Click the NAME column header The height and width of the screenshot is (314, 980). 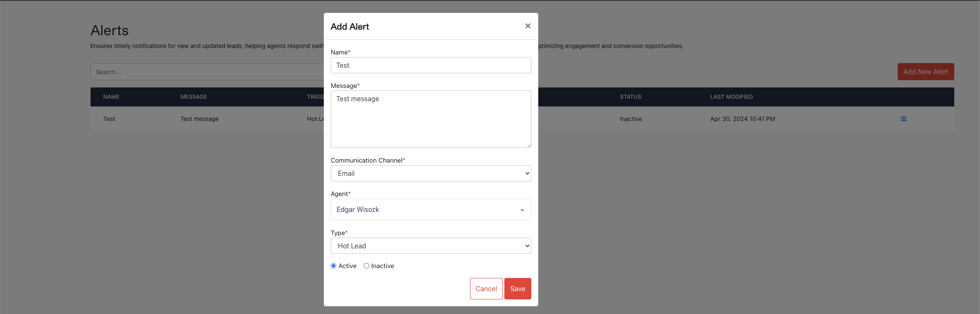pos(111,97)
